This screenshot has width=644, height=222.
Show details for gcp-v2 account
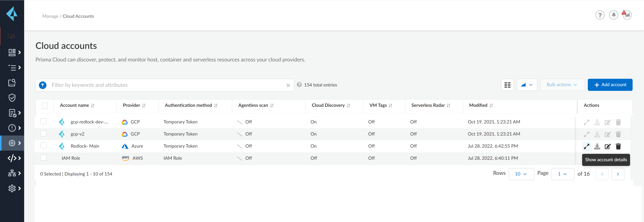click(x=586, y=134)
